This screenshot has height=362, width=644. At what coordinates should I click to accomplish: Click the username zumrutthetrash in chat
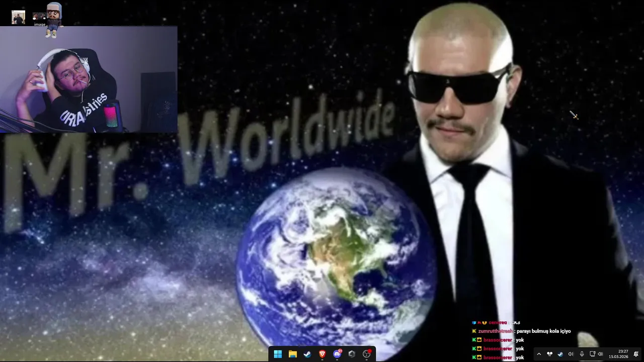[x=496, y=331]
